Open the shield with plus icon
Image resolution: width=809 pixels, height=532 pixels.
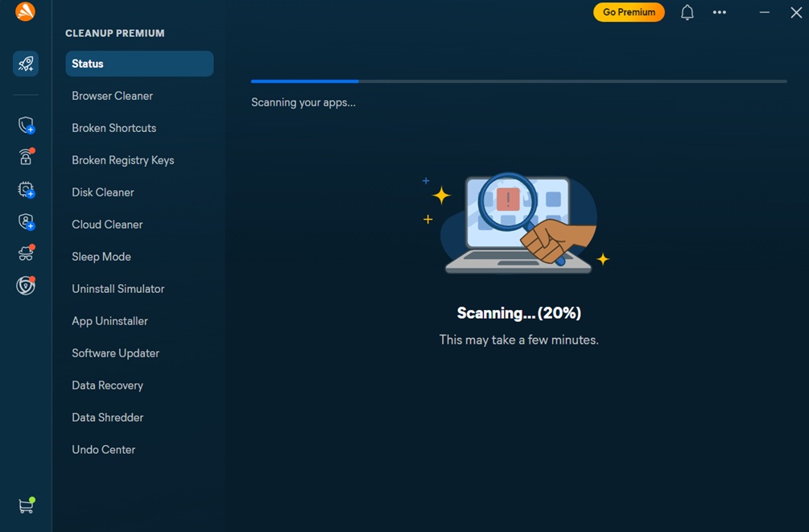click(x=27, y=126)
